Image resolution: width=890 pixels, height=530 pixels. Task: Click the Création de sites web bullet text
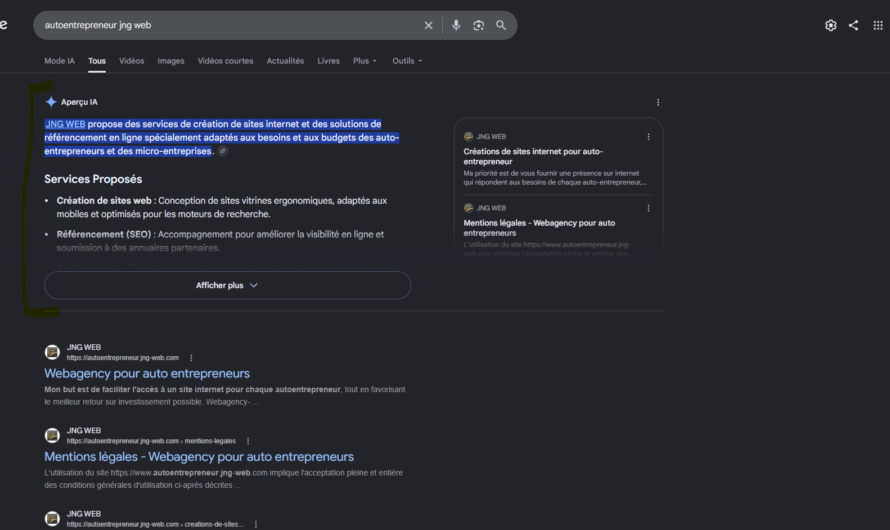pos(222,207)
